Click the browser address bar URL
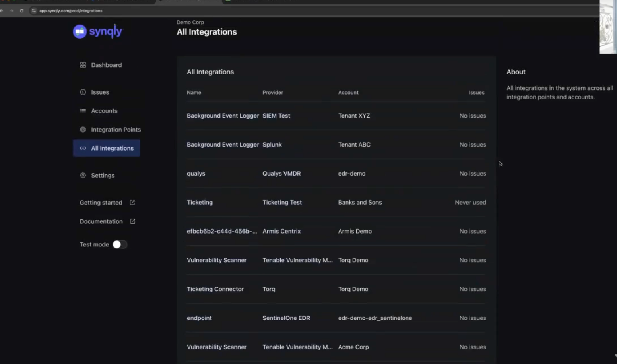This screenshot has width=617, height=364. click(x=71, y=11)
